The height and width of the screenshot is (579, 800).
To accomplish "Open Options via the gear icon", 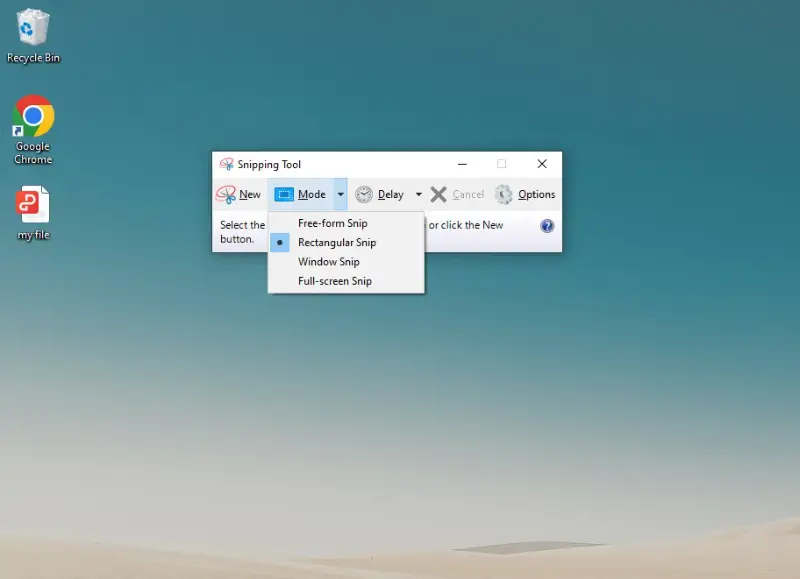I will coord(504,195).
